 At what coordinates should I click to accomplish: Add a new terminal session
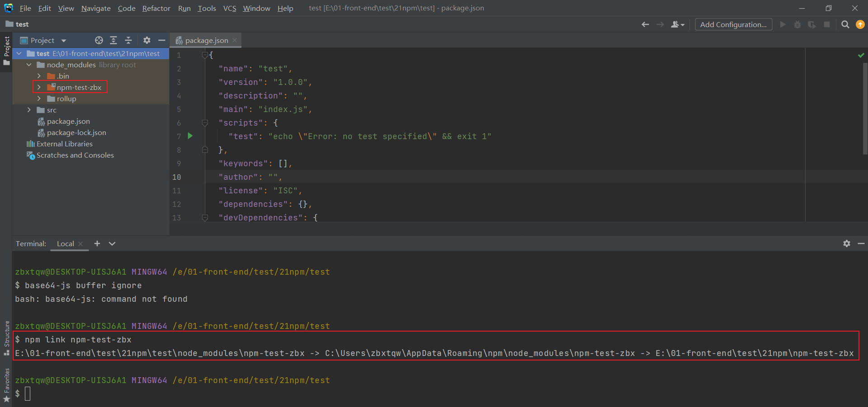tap(97, 243)
